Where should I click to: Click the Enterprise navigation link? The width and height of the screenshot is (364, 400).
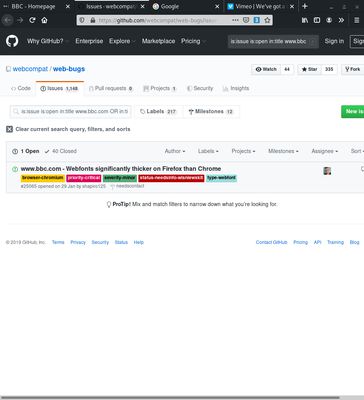(89, 41)
